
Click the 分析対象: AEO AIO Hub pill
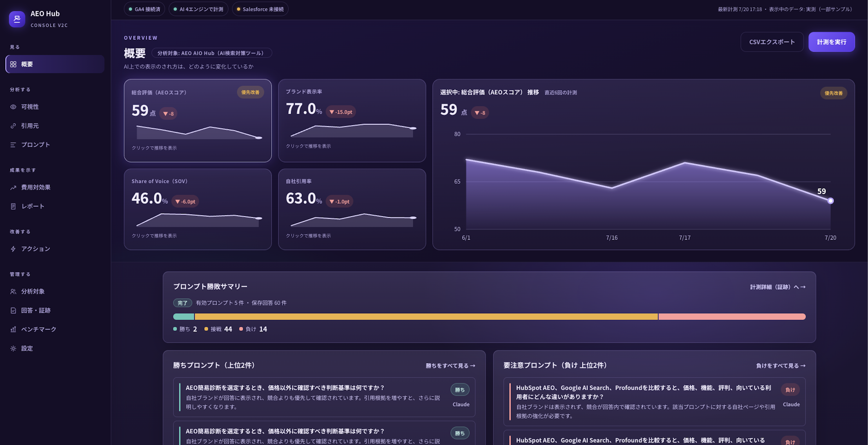click(211, 53)
